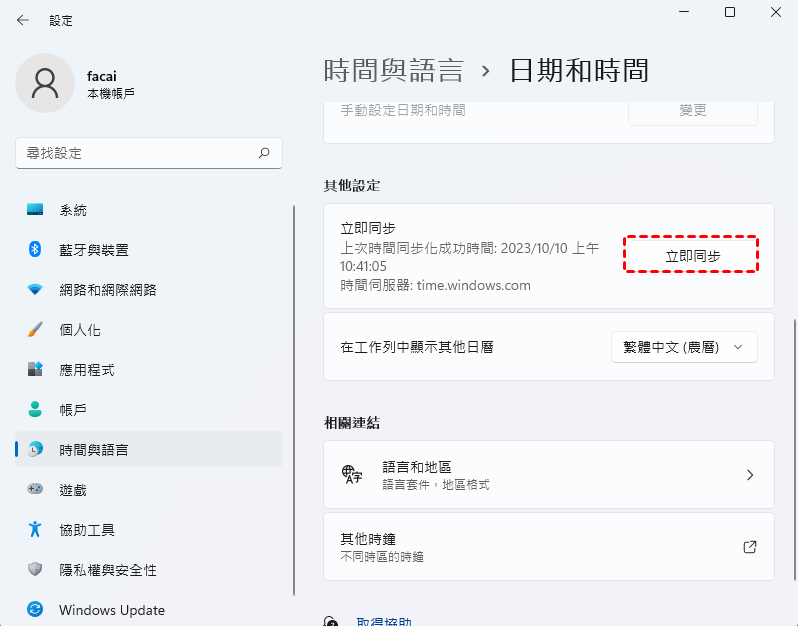
Task: Expand 語言和地區 with the chevron arrow
Action: (750, 475)
